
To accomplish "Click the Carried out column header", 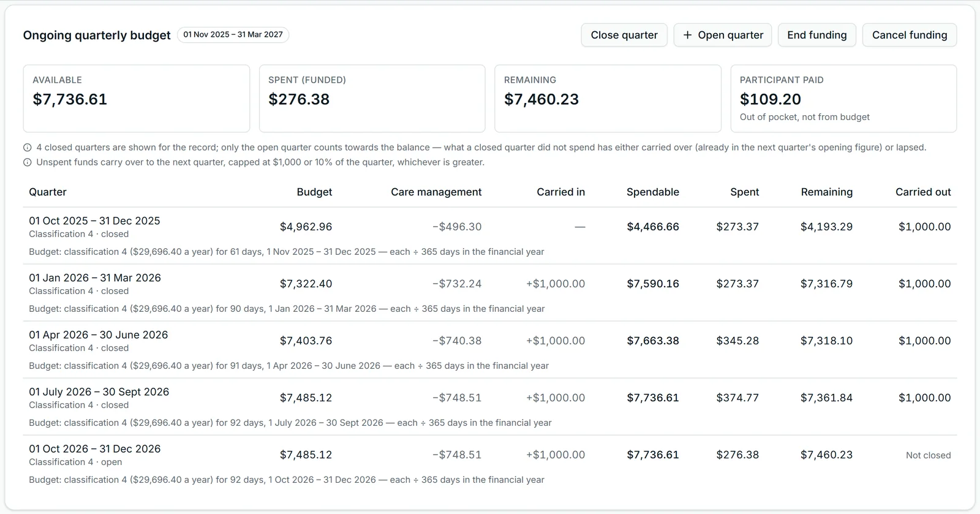I will [x=923, y=192].
